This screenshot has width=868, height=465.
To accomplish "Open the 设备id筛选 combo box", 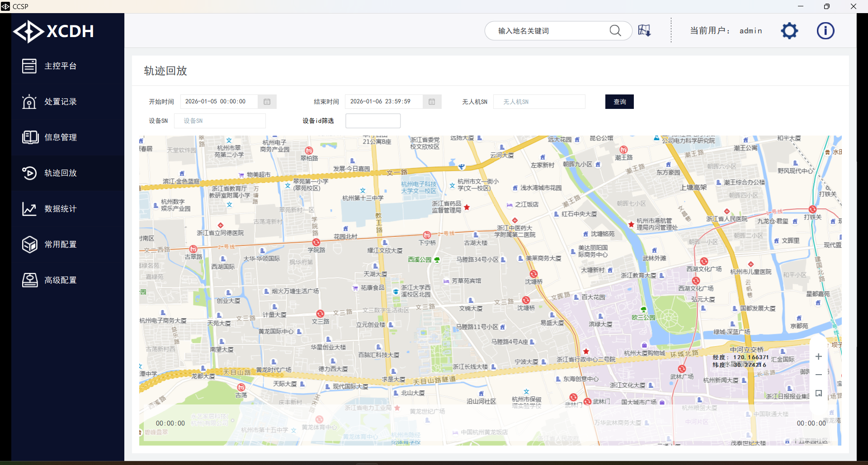I will (373, 121).
